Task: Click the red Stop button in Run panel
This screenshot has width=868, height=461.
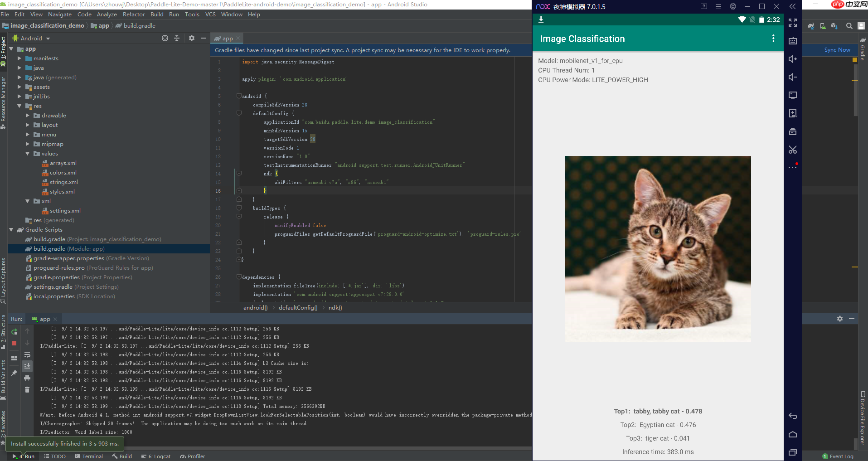Action: (14, 343)
